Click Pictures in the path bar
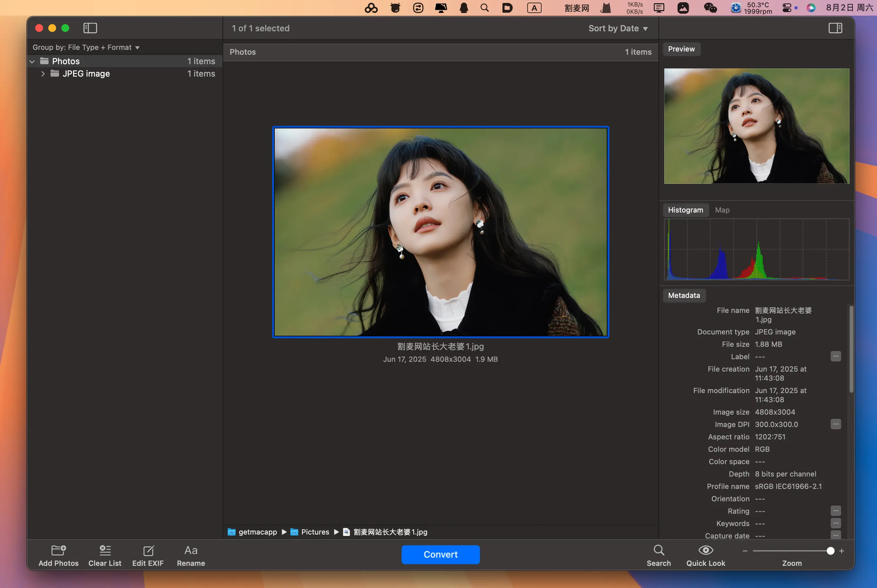 pos(315,532)
